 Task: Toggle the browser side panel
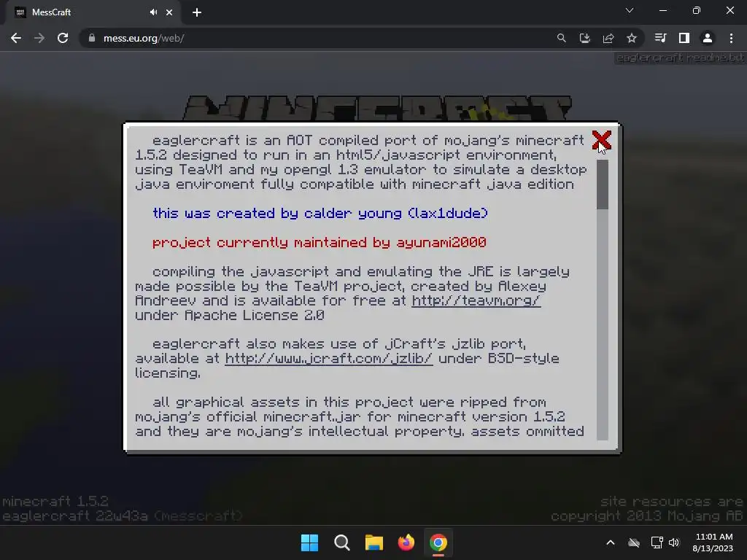click(x=684, y=38)
